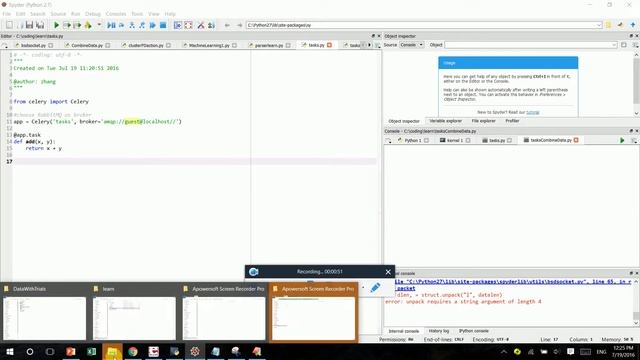Step out of function in debugger
This screenshot has height=360, width=640.
(142, 25)
